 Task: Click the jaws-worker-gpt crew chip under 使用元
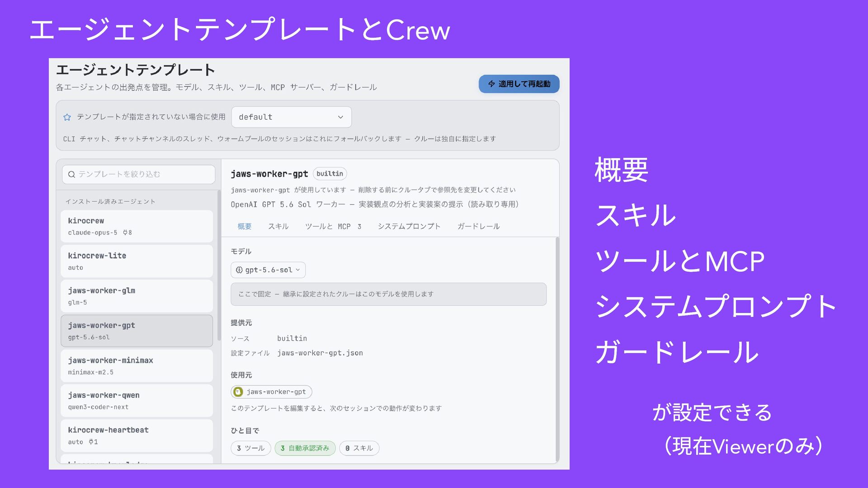coord(271,392)
